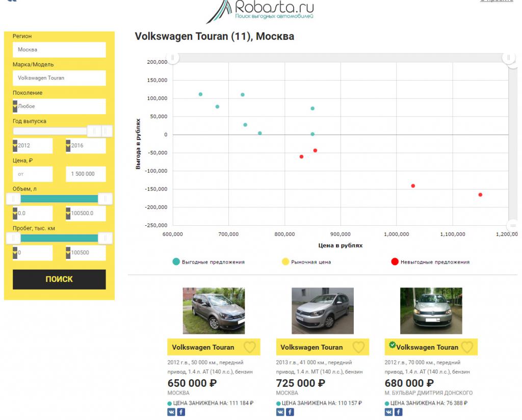Click text ЦЕНА ЗАНИЖЕНА НА: 111 184 ₽

click(x=213, y=403)
